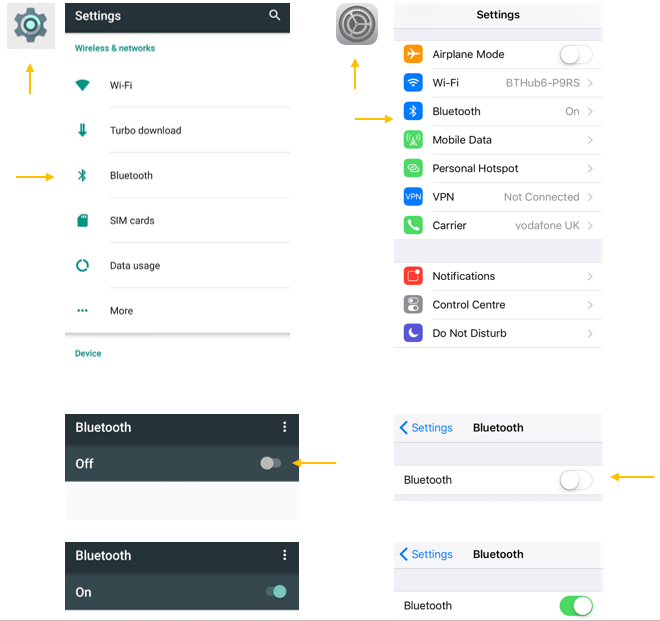The height and width of the screenshot is (621, 660).
Task: Tap the orange Airplane Mode icon
Action: [x=413, y=54]
